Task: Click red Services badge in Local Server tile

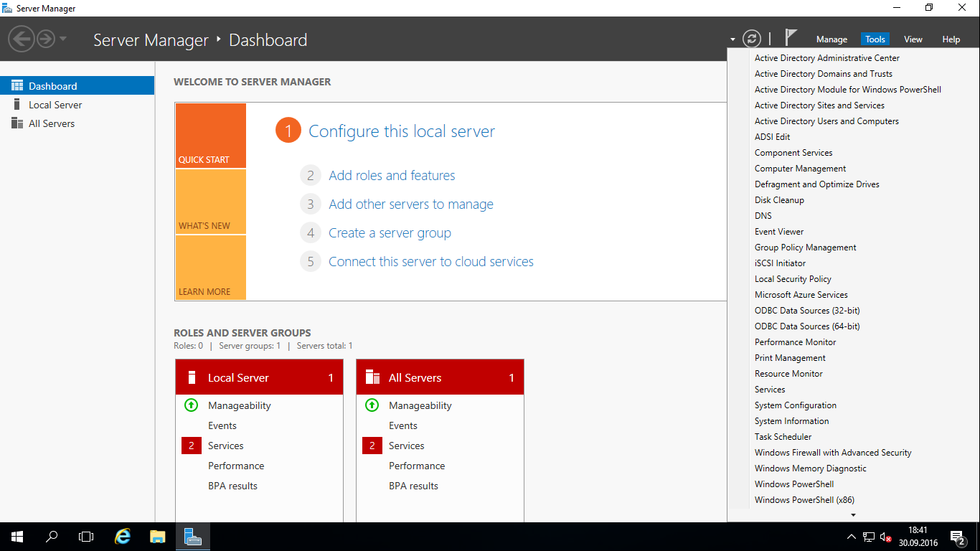Action: pos(192,446)
